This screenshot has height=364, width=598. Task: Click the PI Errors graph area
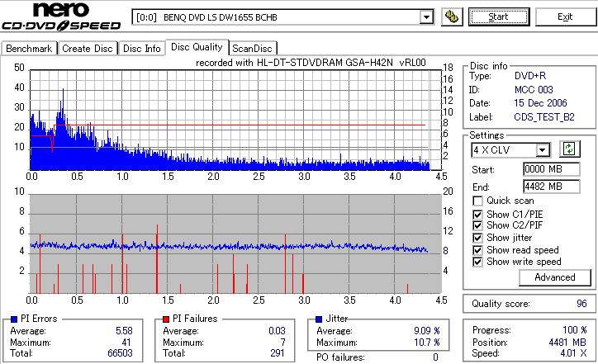(x=235, y=120)
